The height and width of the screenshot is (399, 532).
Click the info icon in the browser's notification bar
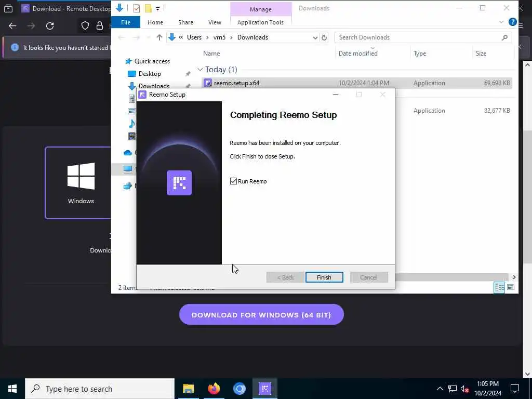tap(15, 47)
